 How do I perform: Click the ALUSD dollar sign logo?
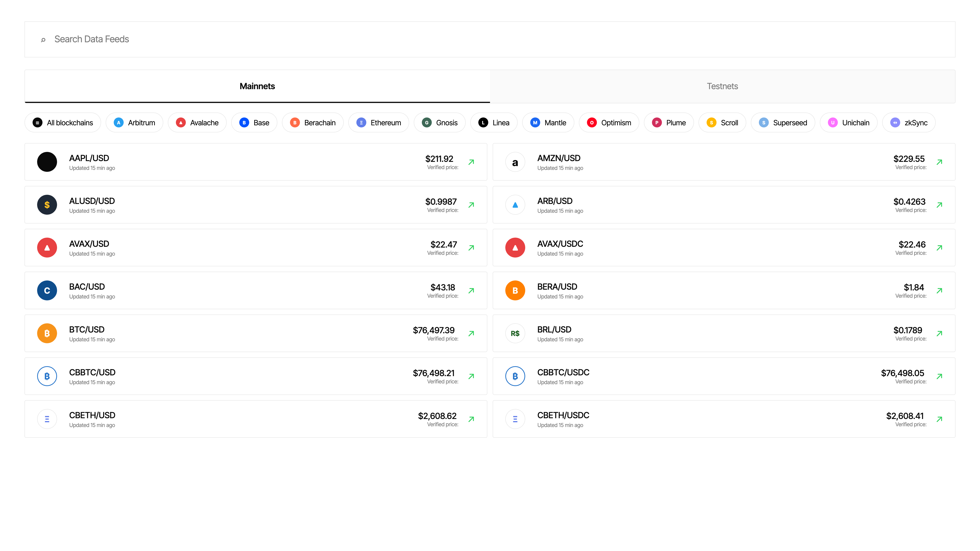[47, 205]
